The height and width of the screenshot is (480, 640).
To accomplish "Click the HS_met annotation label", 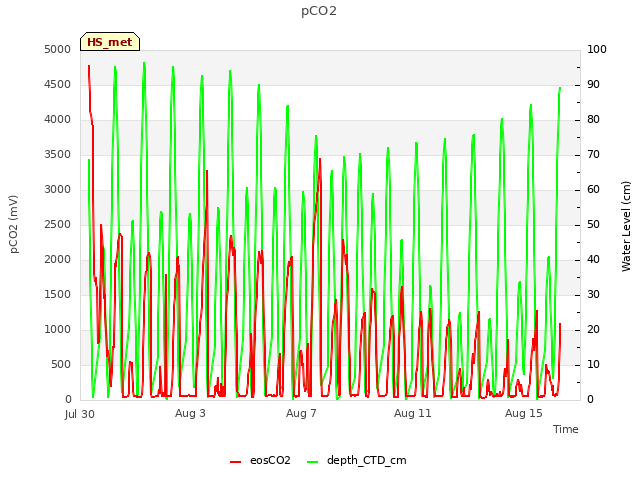I will (110, 42).
